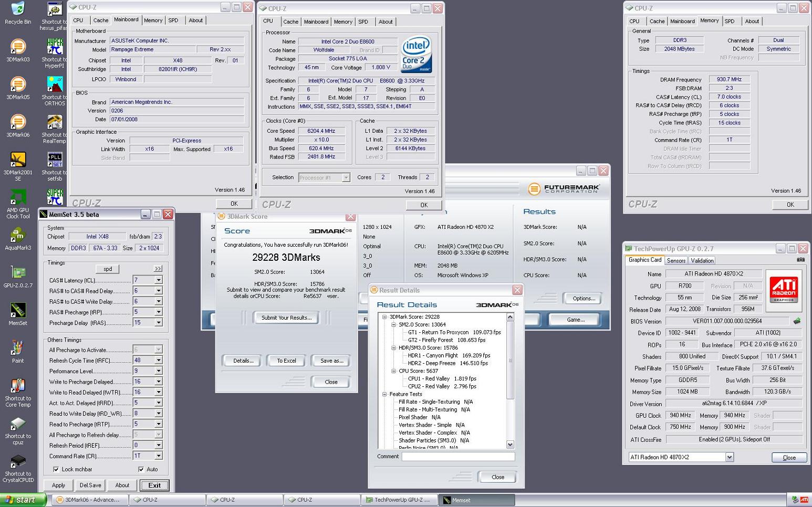This screenshot has height=507, width=812.
Task: Click the Game... button in 3DMark06
Action: coord(576,320)
